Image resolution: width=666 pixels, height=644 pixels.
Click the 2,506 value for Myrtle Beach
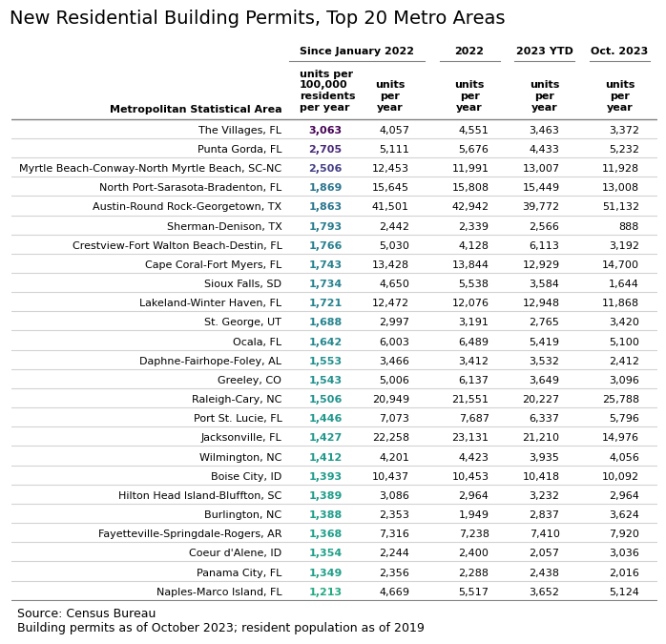325,168
